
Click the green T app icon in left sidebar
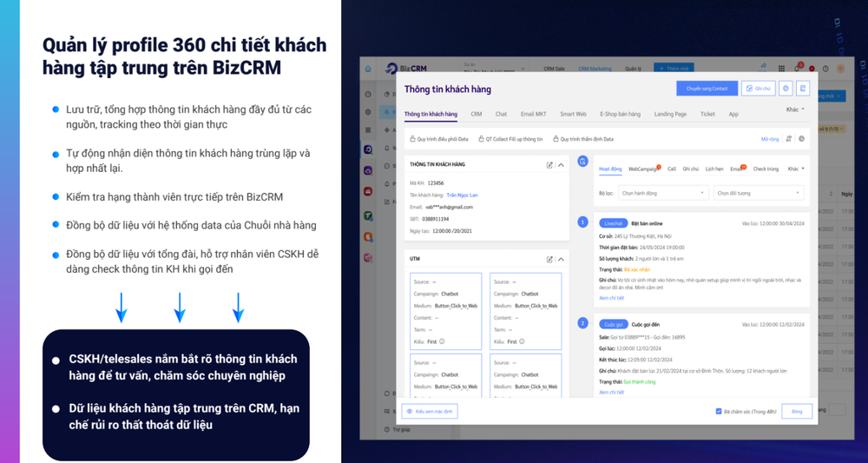point(368,216)
